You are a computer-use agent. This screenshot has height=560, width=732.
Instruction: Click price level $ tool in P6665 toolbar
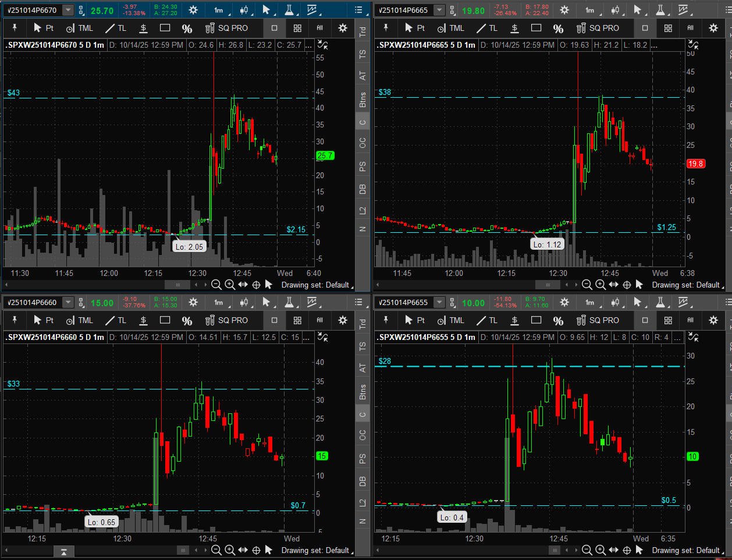click(x=514, y=28)
